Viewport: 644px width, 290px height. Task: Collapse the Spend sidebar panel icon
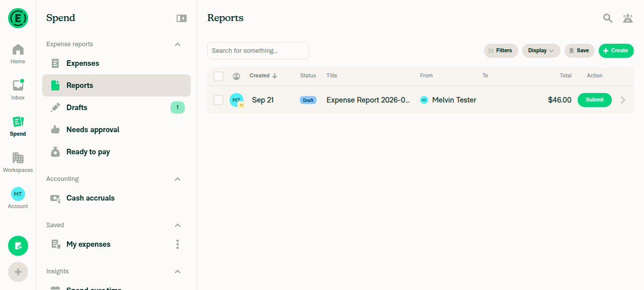(182, 18)
